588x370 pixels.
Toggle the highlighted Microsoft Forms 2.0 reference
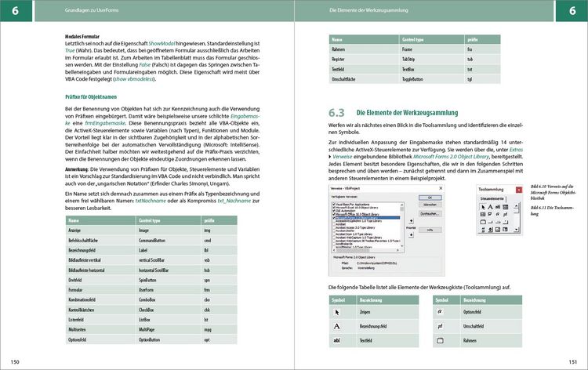tap(334, 218)
